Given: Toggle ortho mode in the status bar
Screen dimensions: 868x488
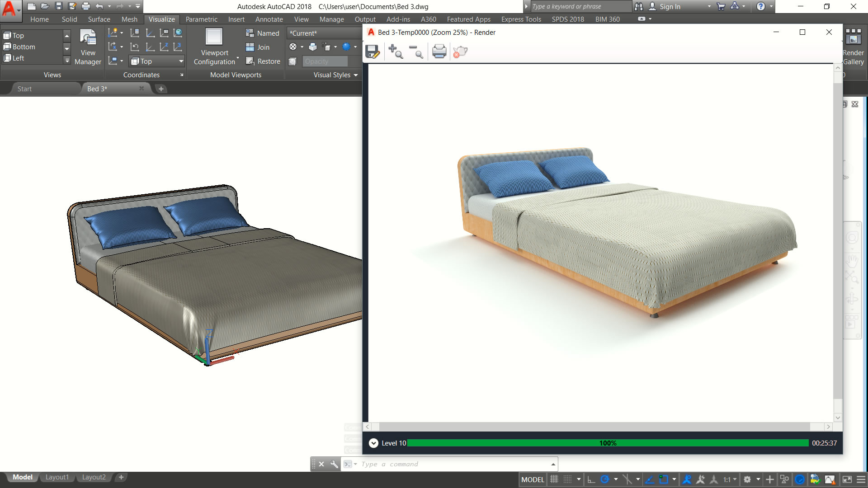Looking at the screenshot, I should point(591,479).
